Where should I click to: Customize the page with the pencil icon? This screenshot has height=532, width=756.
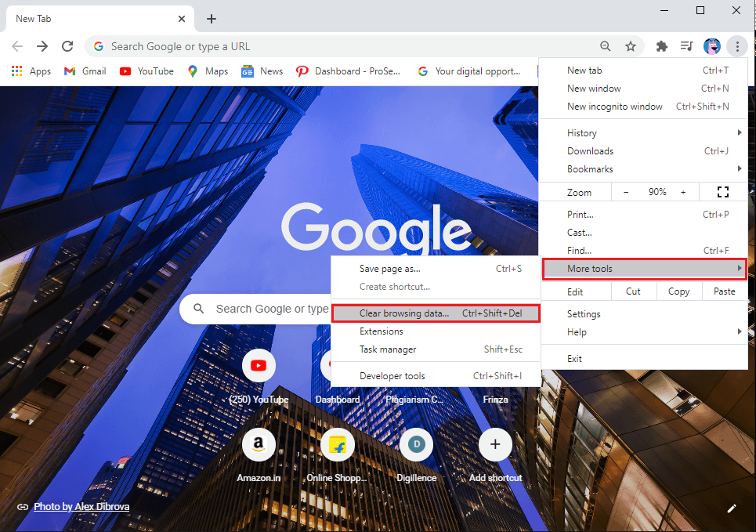click(x=732, y=508)
